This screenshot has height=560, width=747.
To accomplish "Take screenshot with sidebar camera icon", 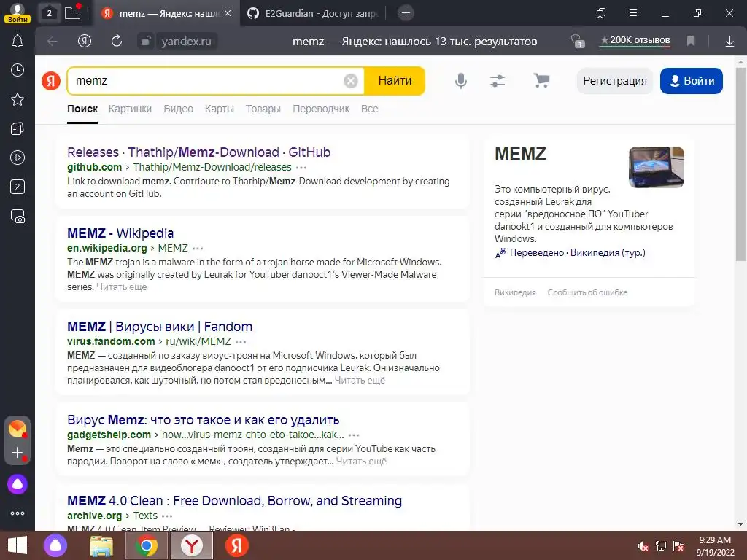I will [x=18, y=216].
